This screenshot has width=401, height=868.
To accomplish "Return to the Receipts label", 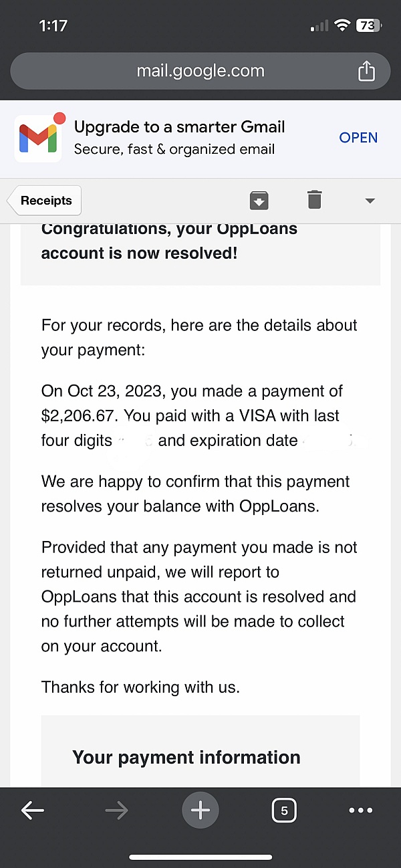I will point(44,201).
